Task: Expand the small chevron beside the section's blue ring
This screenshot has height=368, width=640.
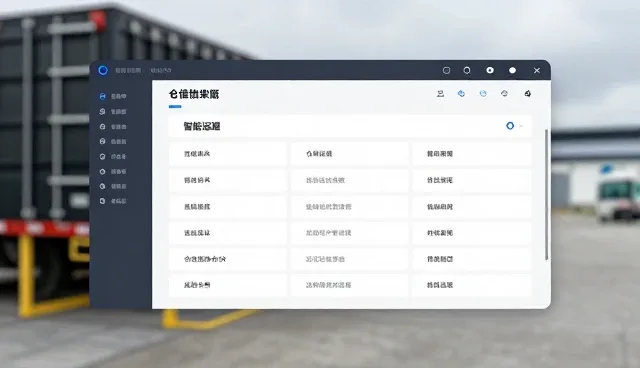Action: pos(521,126)
